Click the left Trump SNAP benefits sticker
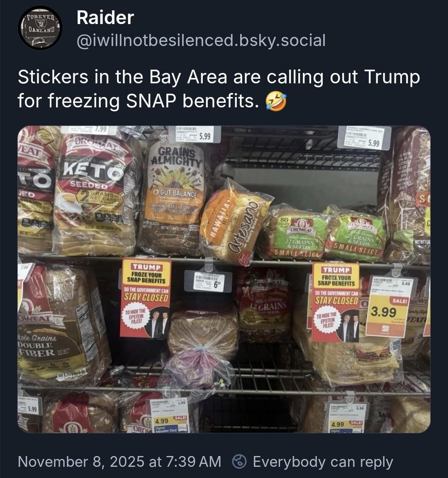 click(x=146, y=298)
